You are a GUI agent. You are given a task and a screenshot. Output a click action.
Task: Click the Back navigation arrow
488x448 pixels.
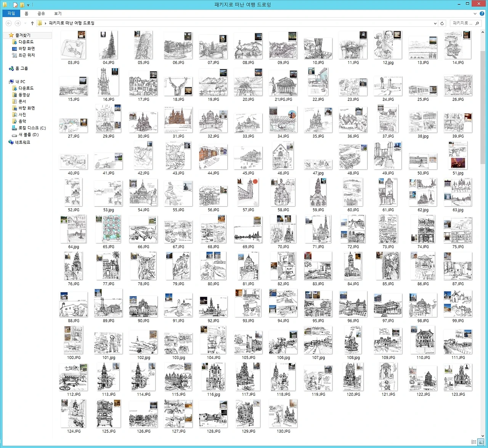(8, 23)
